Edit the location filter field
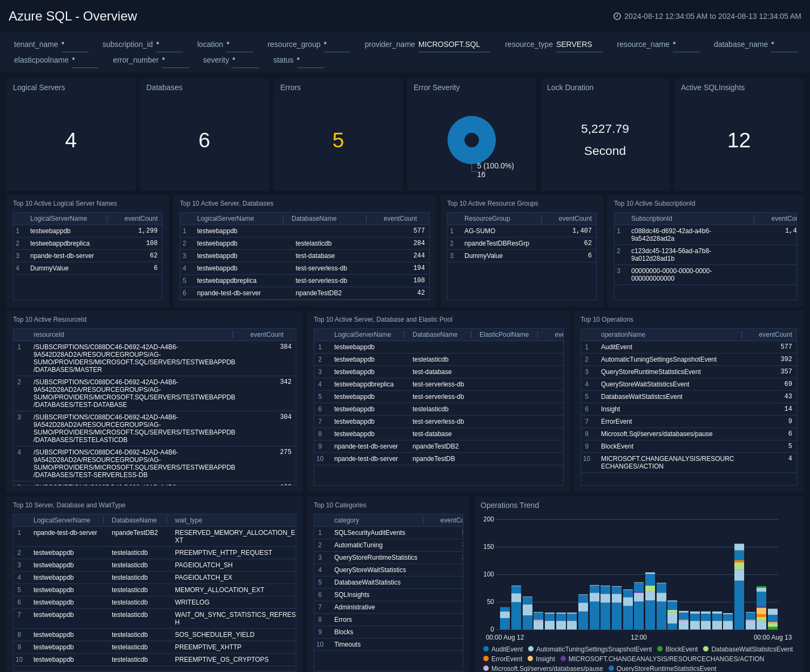The height and width of the screenshot is (672, 810). click(x=240, y=45)
